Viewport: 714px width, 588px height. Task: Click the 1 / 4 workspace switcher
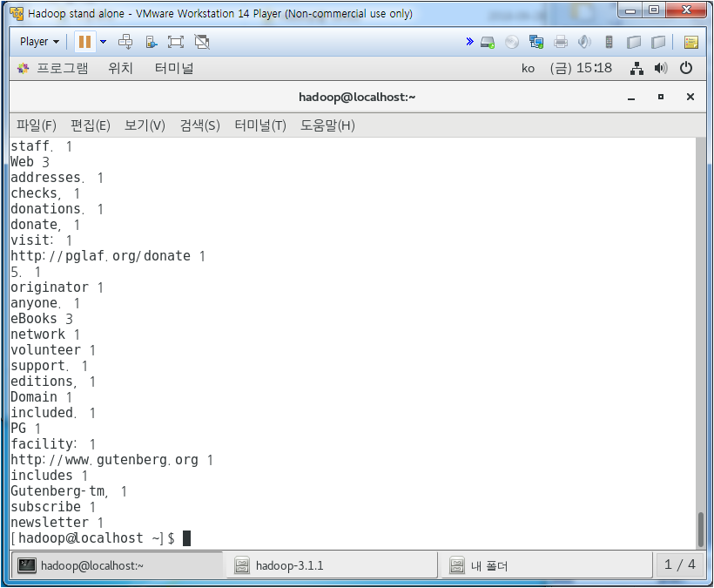(x=680, y=564)
